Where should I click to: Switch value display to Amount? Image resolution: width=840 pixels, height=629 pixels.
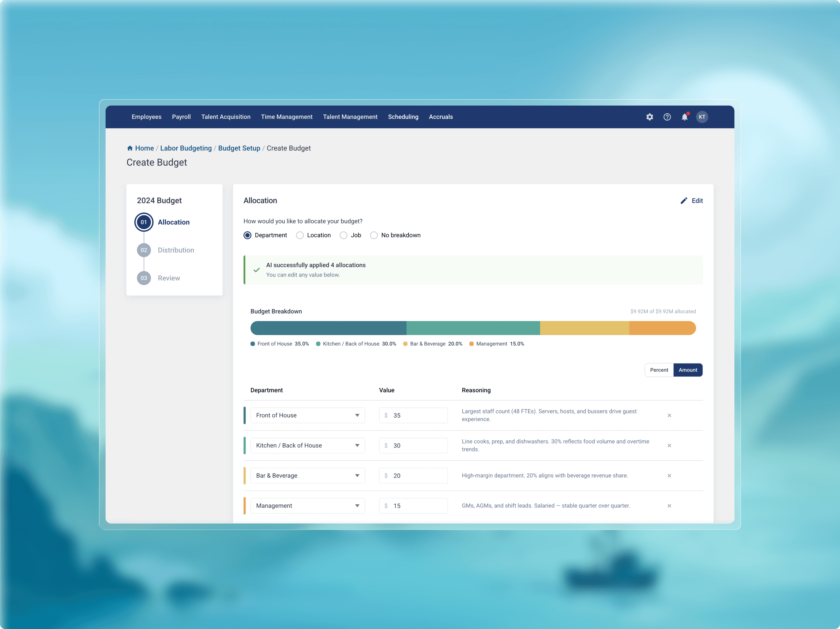point(688,370)
